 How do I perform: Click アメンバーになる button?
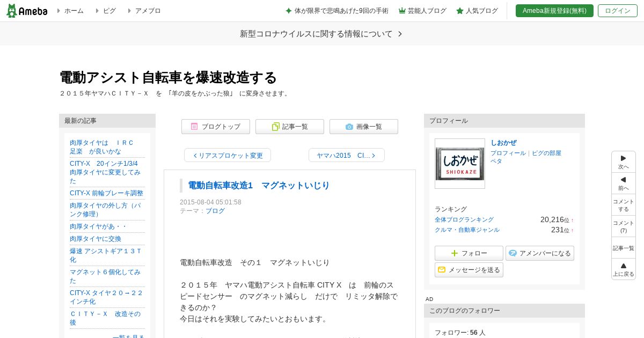click(x=540, y=253)
